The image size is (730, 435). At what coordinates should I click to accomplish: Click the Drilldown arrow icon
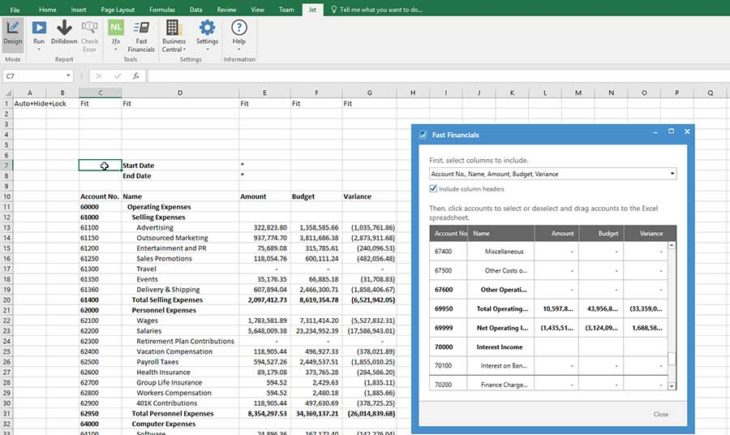[64, 27]
